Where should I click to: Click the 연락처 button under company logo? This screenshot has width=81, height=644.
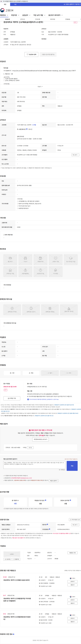point(16,559)
